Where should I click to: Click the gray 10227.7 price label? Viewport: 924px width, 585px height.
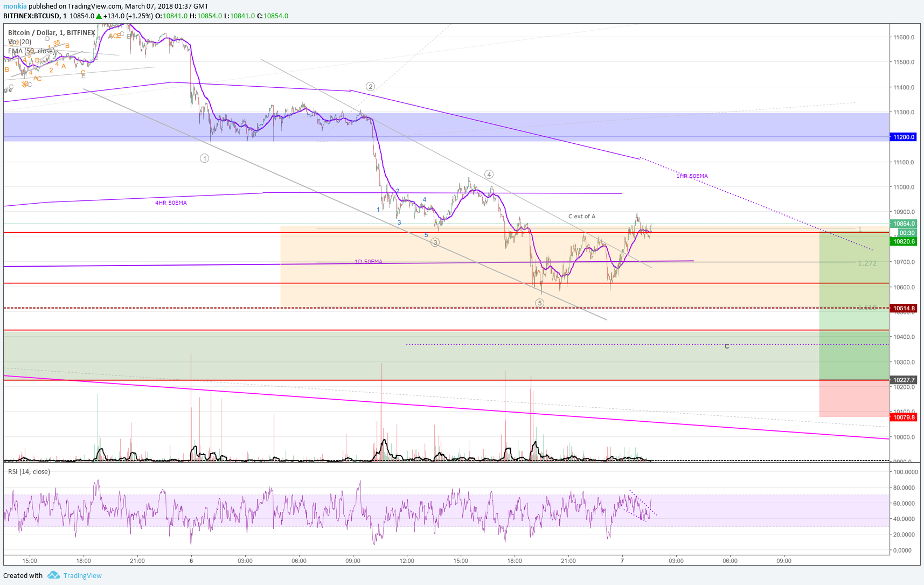point(904,380)
